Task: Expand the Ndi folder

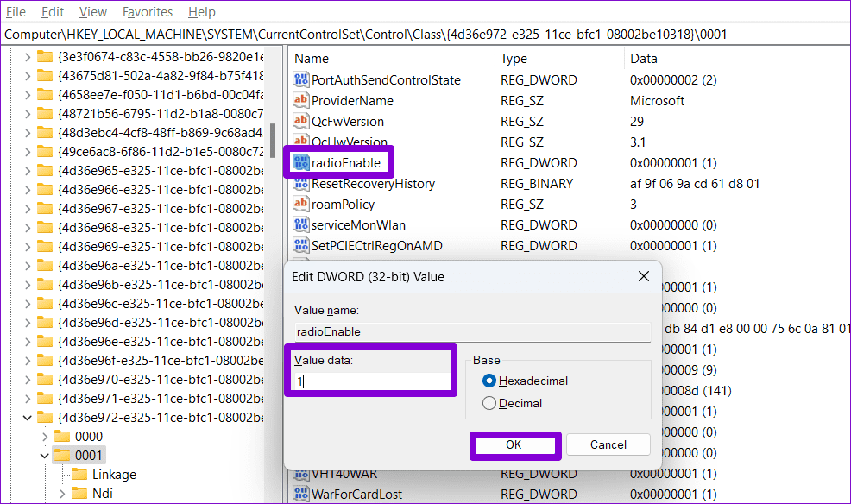Action: (x=62, y=493)
